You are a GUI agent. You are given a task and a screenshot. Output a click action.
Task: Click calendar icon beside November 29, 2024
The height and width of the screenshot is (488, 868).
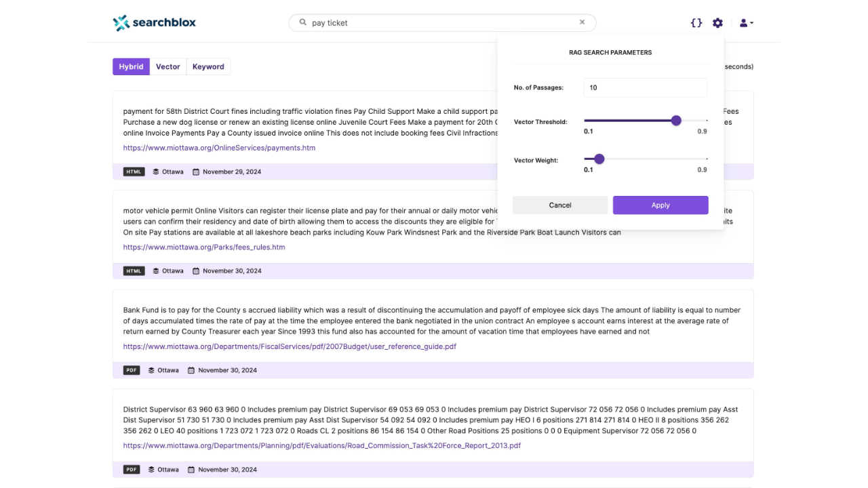coord(196,172)
